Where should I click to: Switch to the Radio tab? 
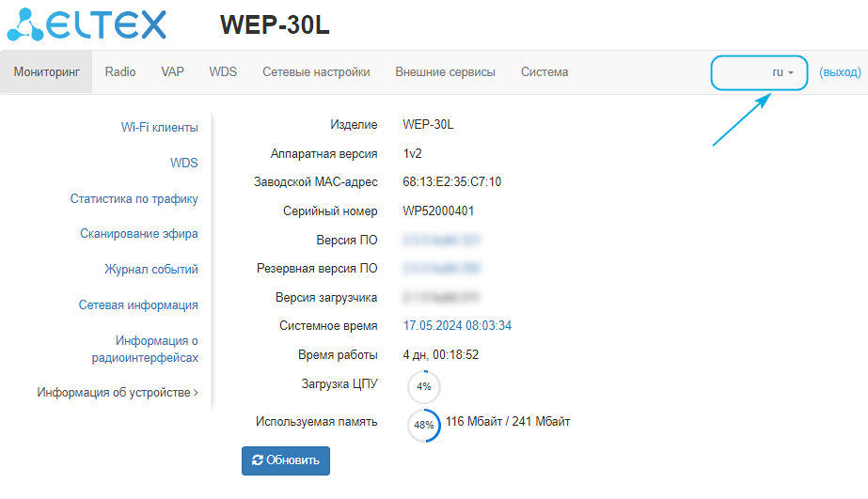(120, 72)
